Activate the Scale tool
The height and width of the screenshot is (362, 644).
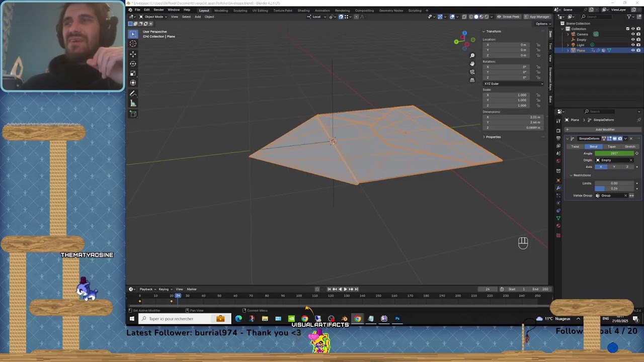point(133,73)
